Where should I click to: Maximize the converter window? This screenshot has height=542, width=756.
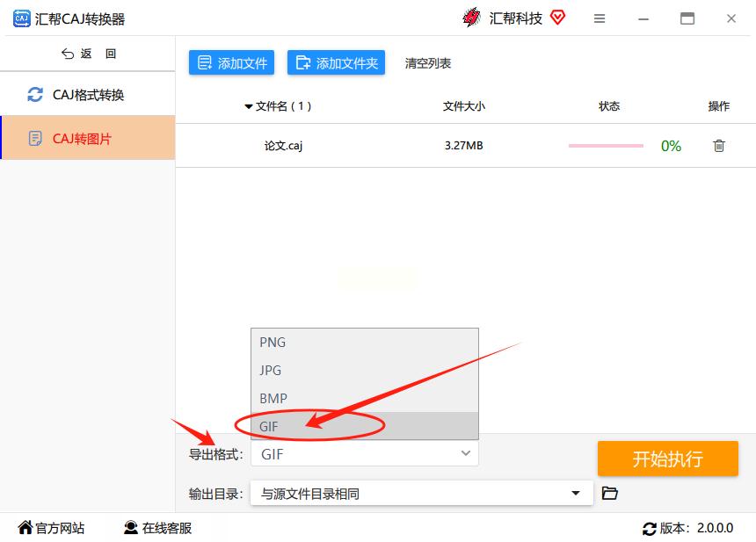pos(687,18)
